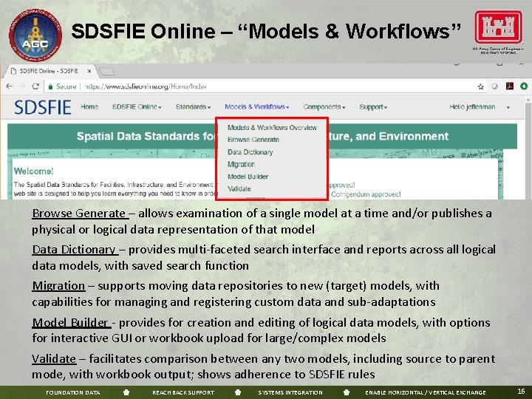Click the underlined Model Builder heading in slide
This screenshot has height=399, width=532.
coord(71,322)
